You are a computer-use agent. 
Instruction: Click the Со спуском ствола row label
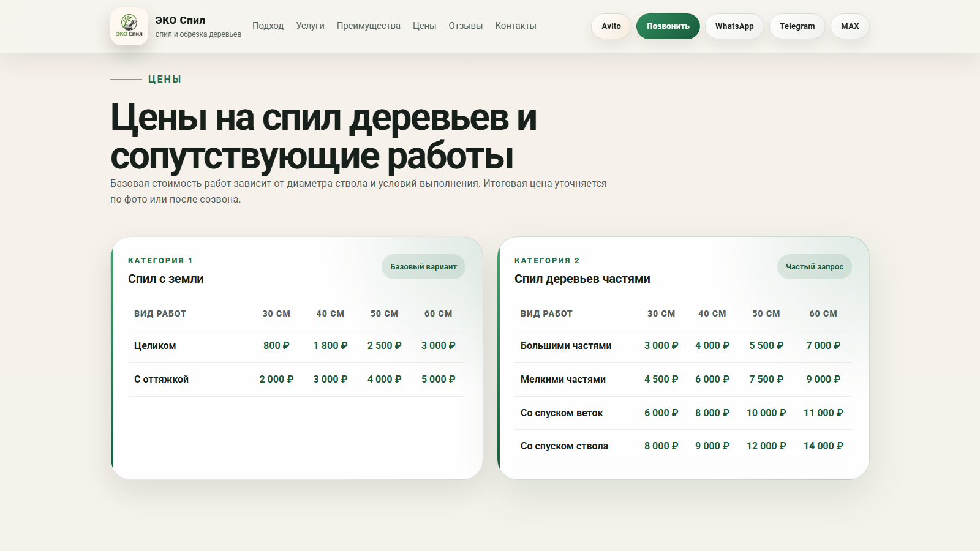click(564, 446)
